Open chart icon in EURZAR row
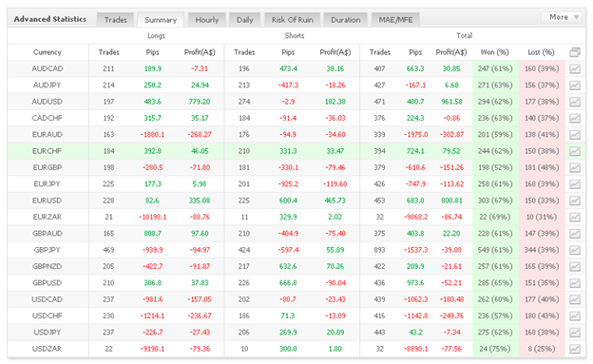Viewport: 593px width, 364px height. click(x=575, y=217)
